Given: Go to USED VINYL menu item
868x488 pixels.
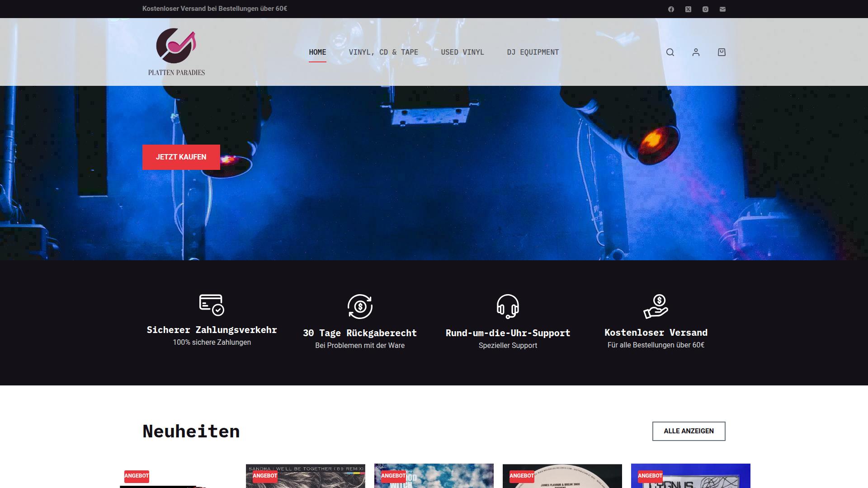Looking at the screenshot, I should tap(462, 52).
